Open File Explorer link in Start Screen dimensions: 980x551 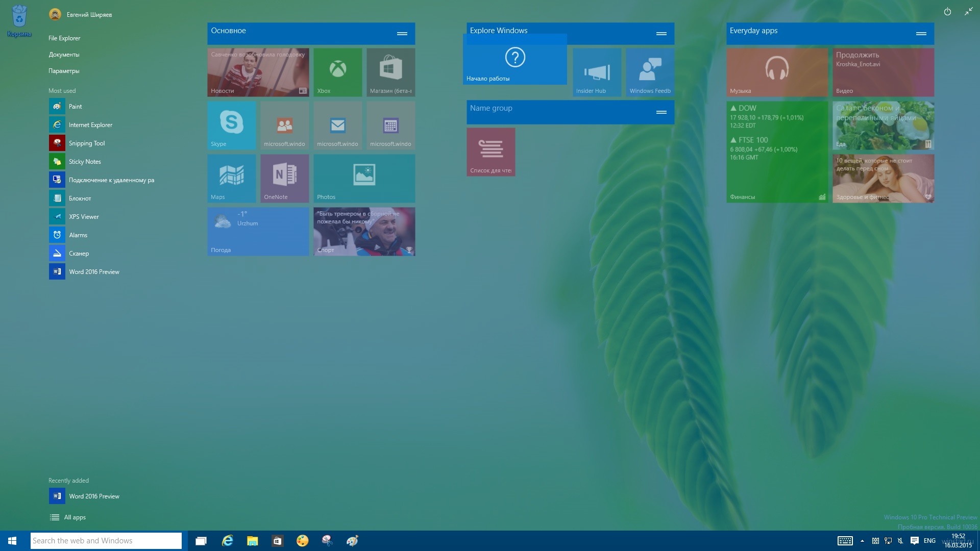tap(64, 38)
